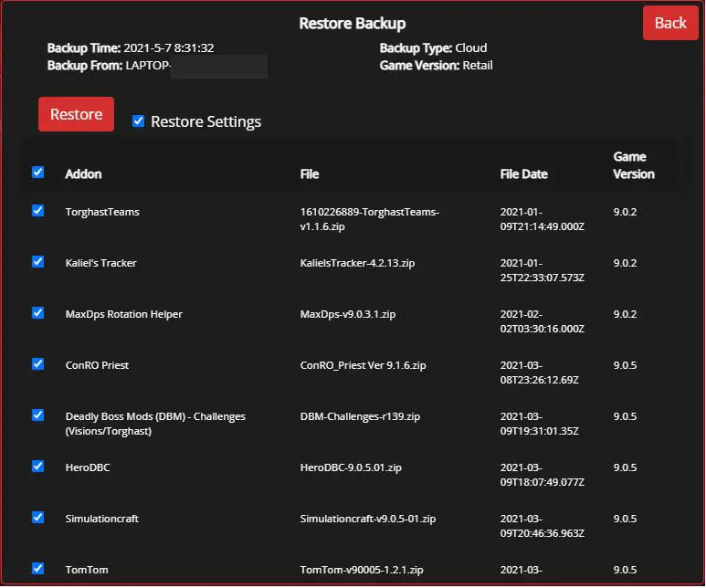Uncheck the TorghastTeams addon checkbox
Viewport: 706px width, 588px height.
point(37,211)
